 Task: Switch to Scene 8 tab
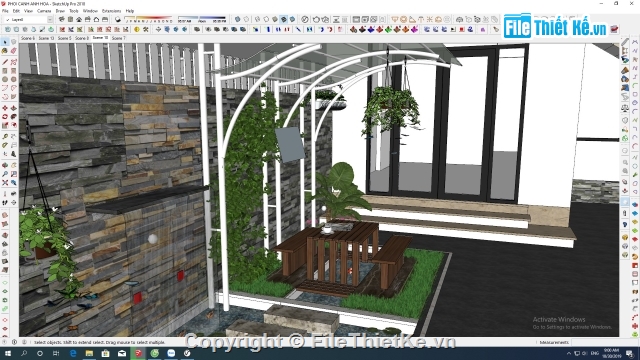(82, 38)
